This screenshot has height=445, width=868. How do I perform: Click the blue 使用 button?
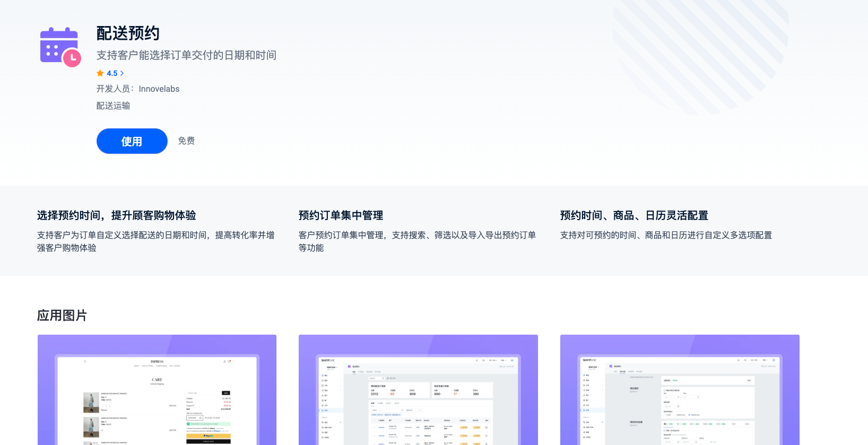132,141
